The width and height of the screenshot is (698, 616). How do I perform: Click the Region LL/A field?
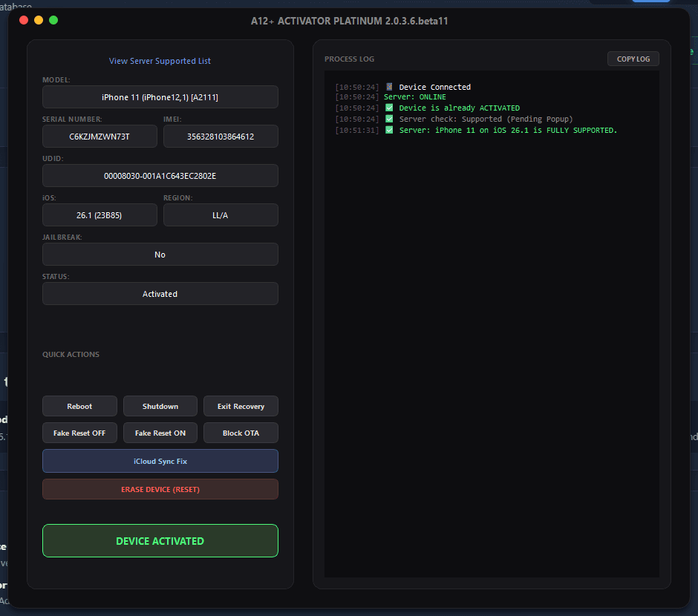click(x=221, y=214)
